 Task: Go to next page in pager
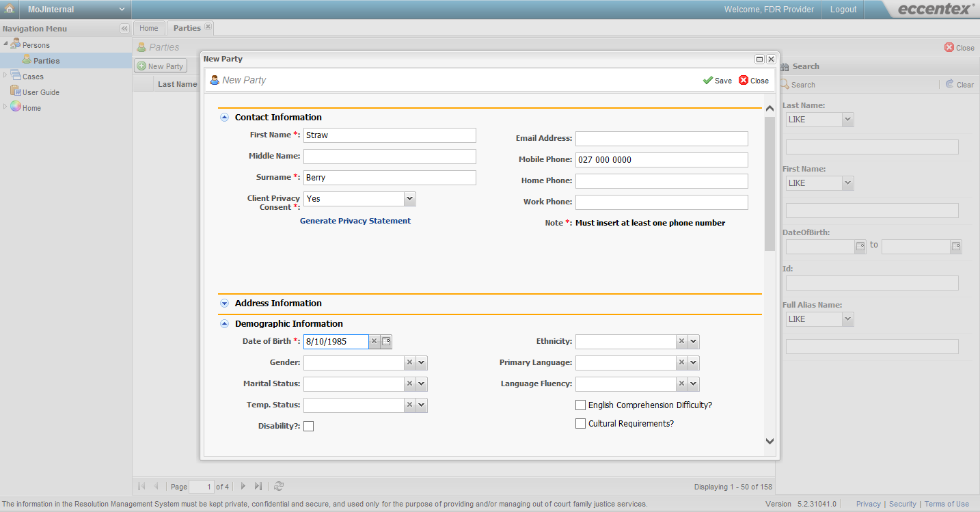tap(243, 486)
